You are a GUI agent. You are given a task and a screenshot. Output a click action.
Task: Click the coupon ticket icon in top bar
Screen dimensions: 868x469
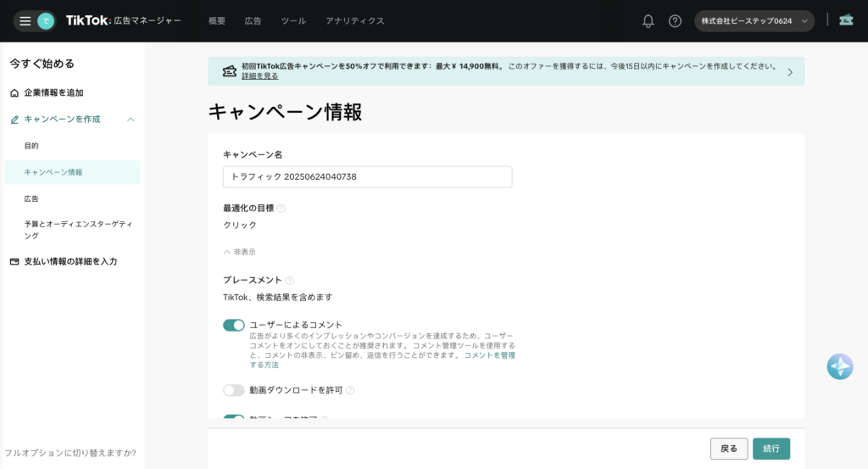click(846, 20)
